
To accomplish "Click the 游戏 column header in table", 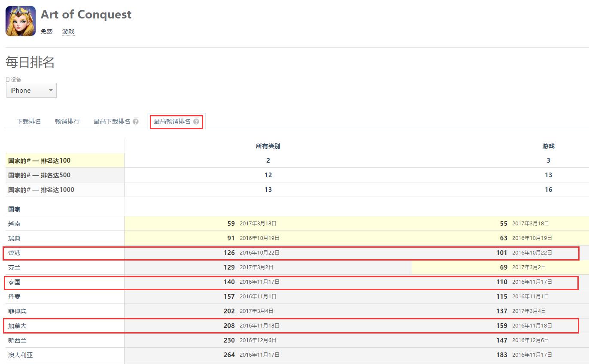I will (x=548, y=146).
